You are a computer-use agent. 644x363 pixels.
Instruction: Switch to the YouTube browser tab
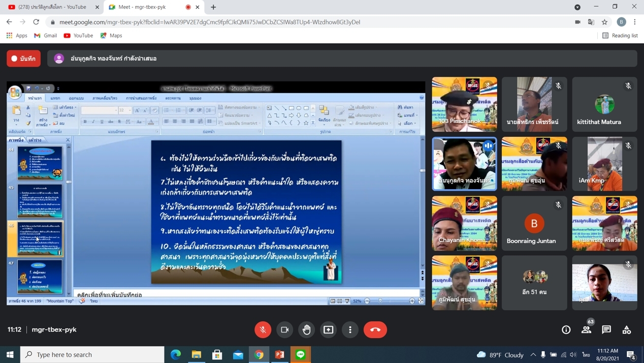click(x=52, y=7)
